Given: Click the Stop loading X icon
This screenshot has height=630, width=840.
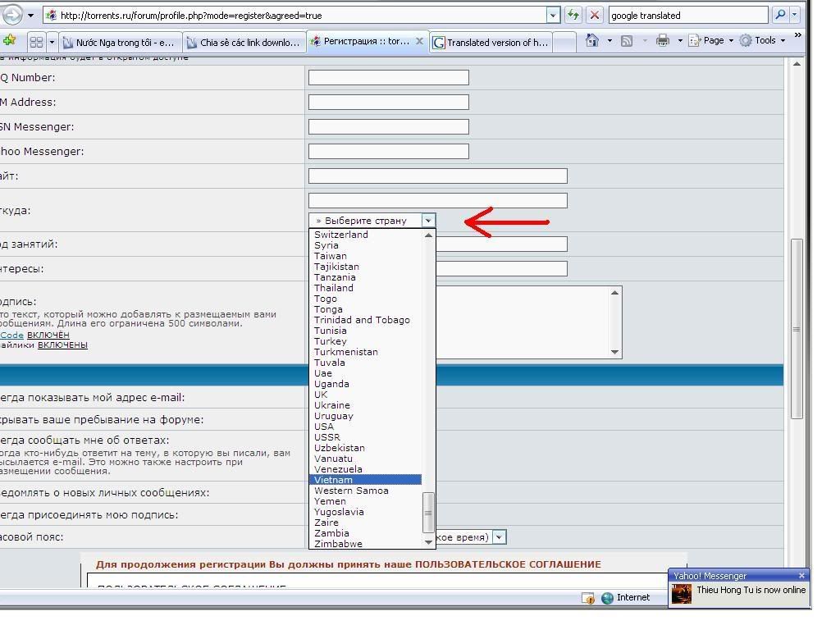Looking at the screenshot, I should click(595, 15).
